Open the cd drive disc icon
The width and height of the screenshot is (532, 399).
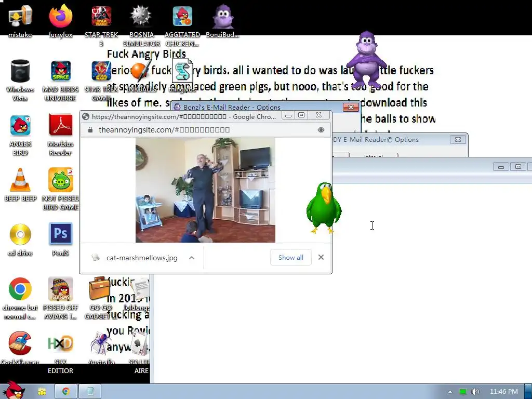click(20, 234)
